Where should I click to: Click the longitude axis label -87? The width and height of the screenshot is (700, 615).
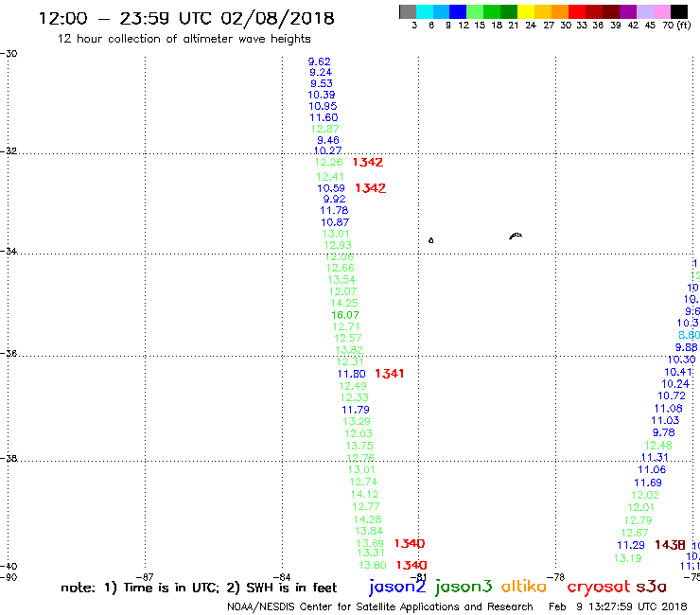coord(145,577)
